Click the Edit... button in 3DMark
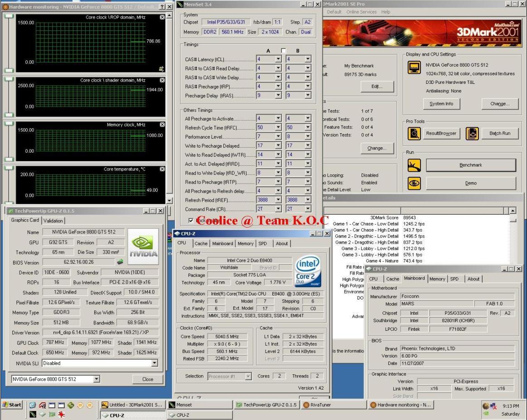This screenshot has height=420, width=527. 377,87
